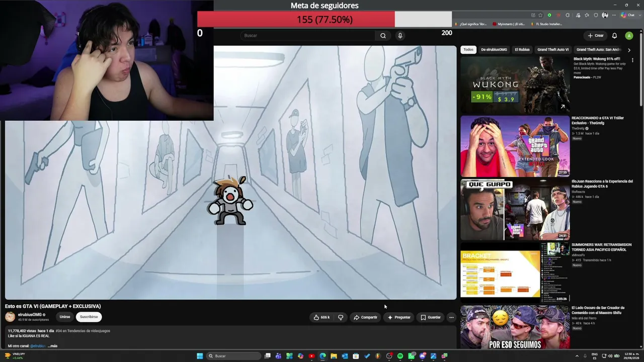Image resolution: width=644 pixels, height=362 pixels.
Task: Open options menu for Black Myth Wukong ad
Action: pos(632,60)
